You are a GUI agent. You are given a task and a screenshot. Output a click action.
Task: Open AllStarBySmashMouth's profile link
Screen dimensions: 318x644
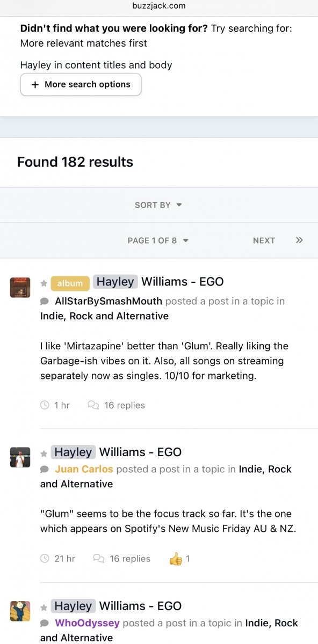pyautogui.click(x=109, y=301)
